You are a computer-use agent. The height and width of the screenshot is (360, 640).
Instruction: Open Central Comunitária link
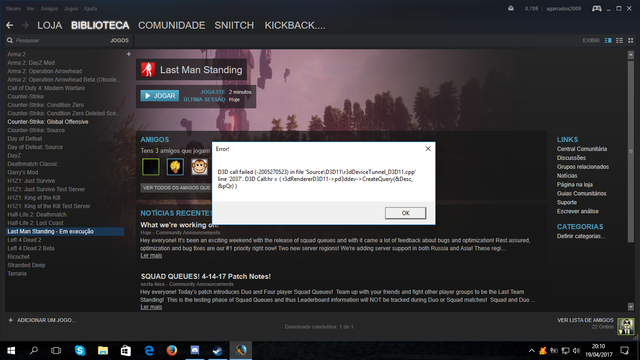[x=582, y=149]
